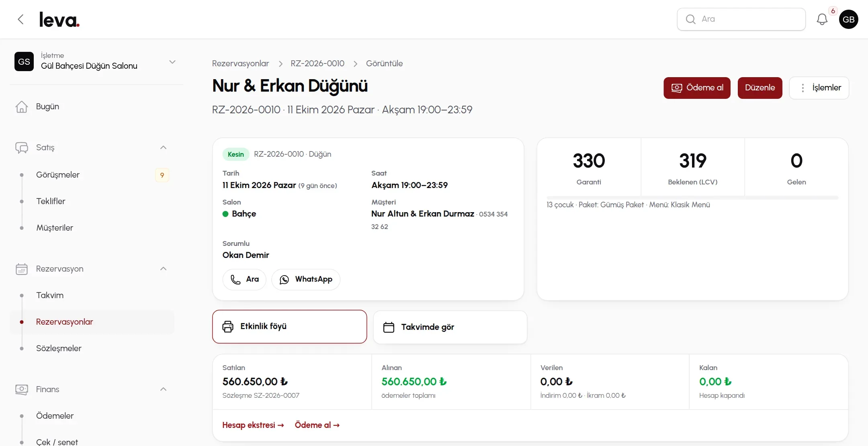The height and width of the screenshot is (446, 868).
Task: Collapse the Rezervasyon section chevron
Action: (x=163, y=269)
